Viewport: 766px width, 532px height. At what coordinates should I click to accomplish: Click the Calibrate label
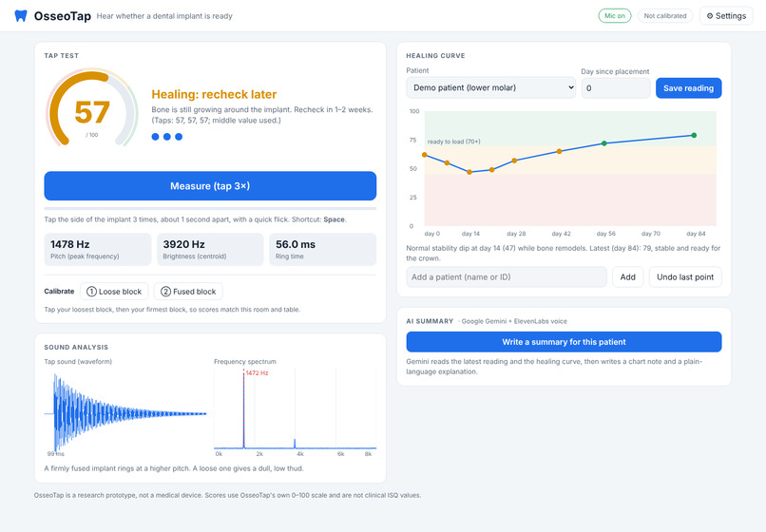(x=59, y=291)
